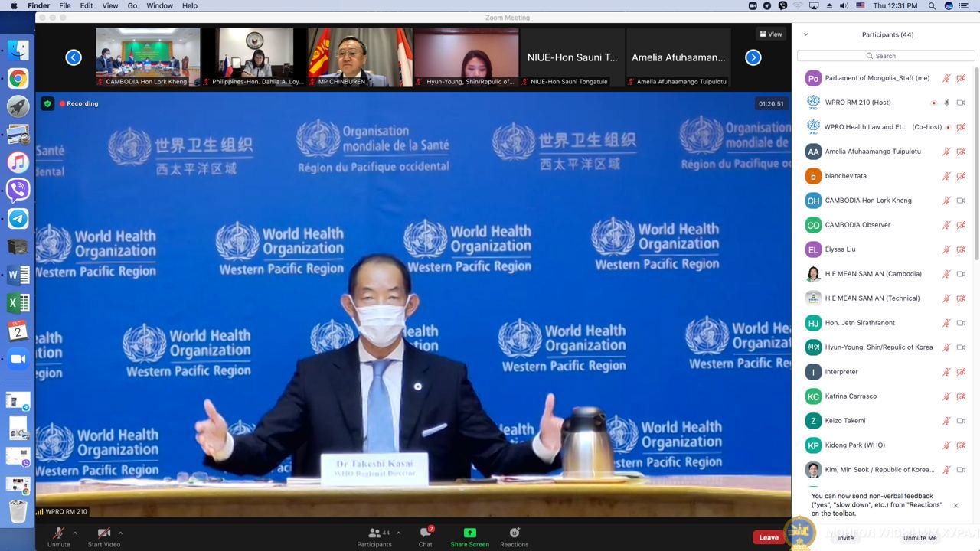
Task: Open Calendar app in the Dock
Action: pos(18,331)
